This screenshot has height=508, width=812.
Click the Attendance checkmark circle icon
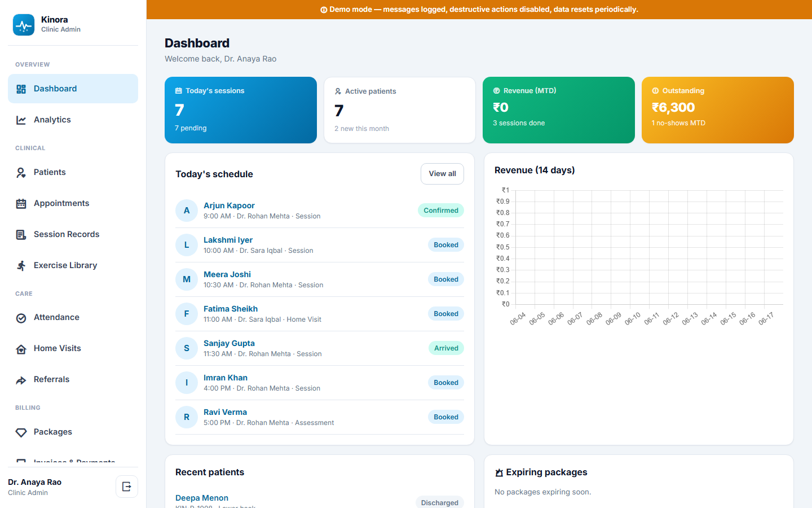pos(21,318)
